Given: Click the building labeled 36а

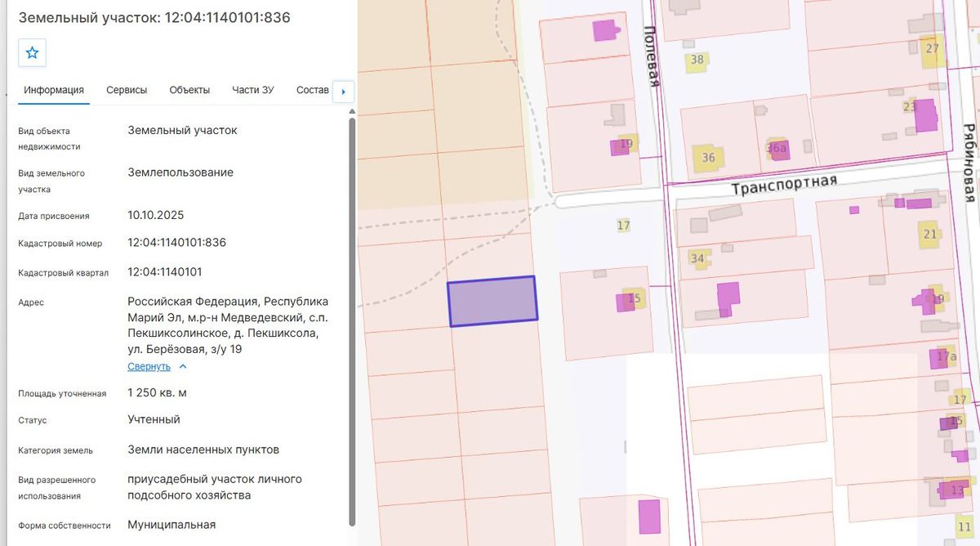Looking at the screenshot, I should click(x=777, y=148).
